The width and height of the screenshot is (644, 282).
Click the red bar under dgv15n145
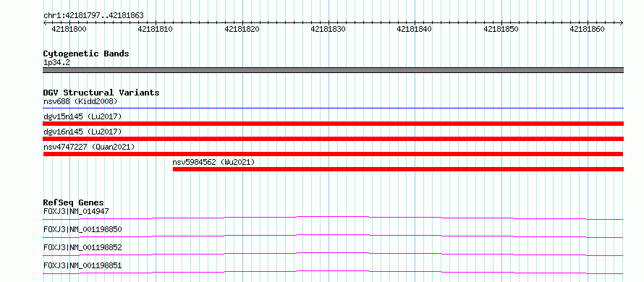(333, 124)
